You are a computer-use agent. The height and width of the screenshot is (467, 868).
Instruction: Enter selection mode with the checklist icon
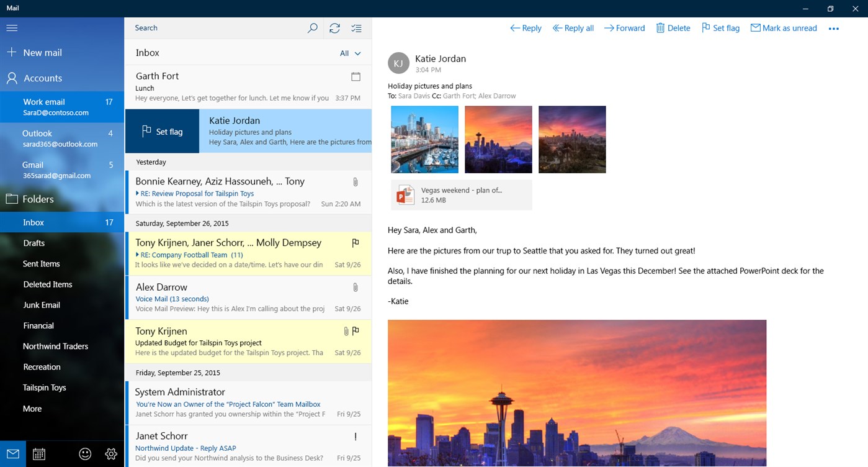(x=356, y=28)
